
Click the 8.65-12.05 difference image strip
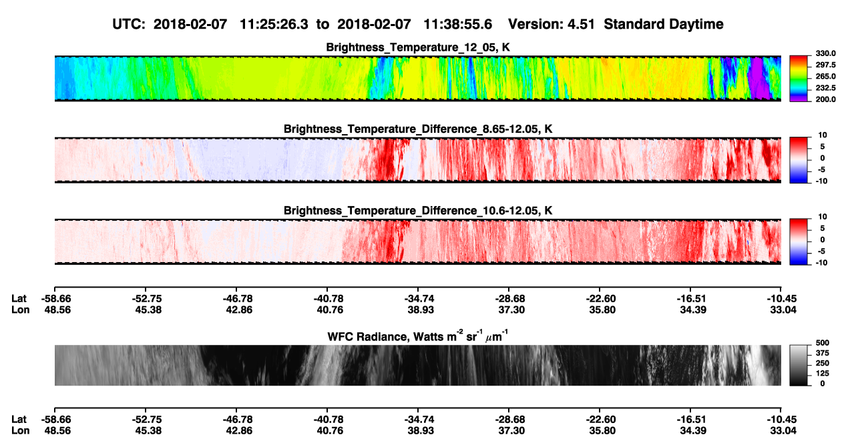[x=417, y=160]
